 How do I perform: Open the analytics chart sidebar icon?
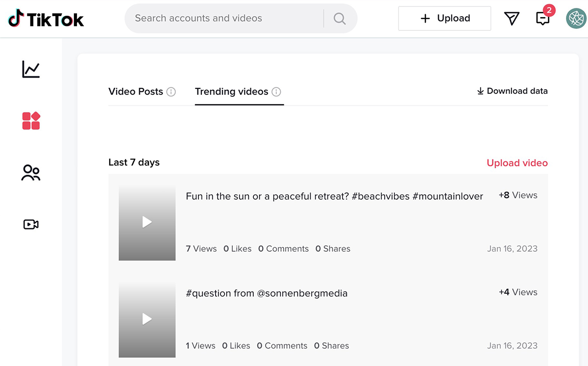click(x=31, y=69)
